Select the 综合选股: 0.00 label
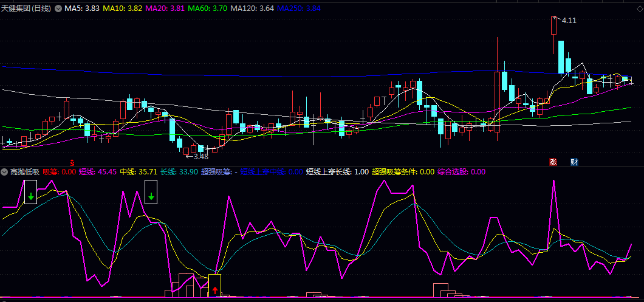The image size is (644, 302). coord(462,172)
